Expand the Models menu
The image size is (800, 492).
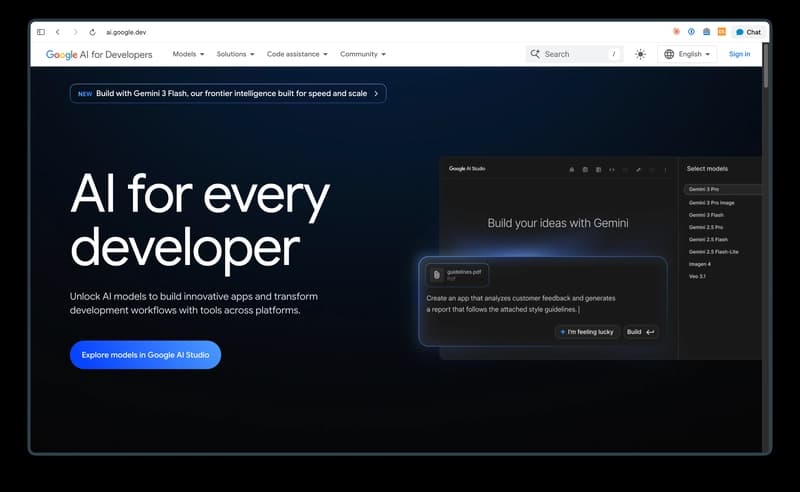[188, 54]
